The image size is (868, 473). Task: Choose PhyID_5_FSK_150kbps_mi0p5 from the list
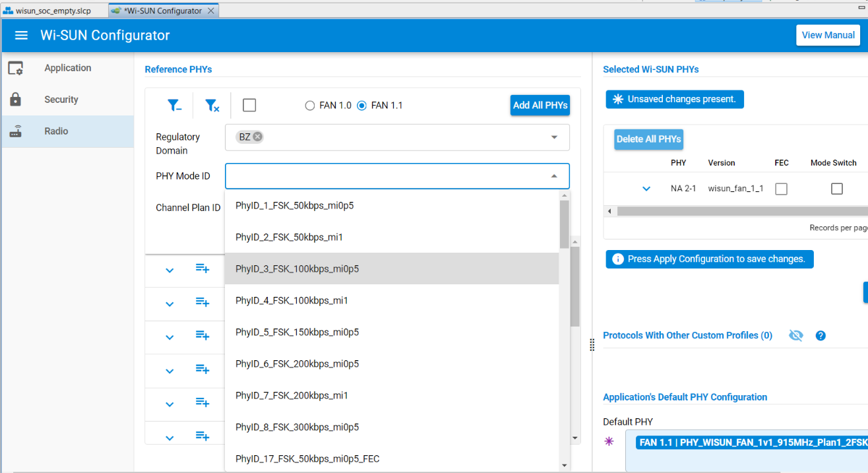coord(297,332)
